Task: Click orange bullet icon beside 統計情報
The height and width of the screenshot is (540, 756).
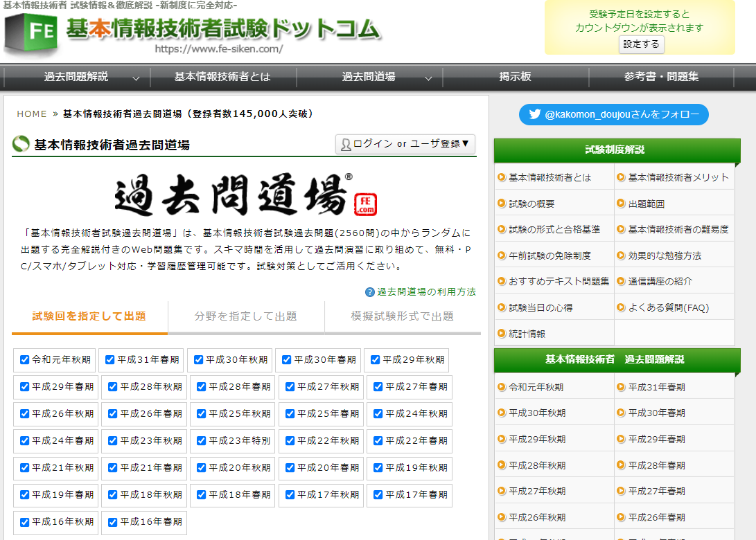Action: coord(502,333)
